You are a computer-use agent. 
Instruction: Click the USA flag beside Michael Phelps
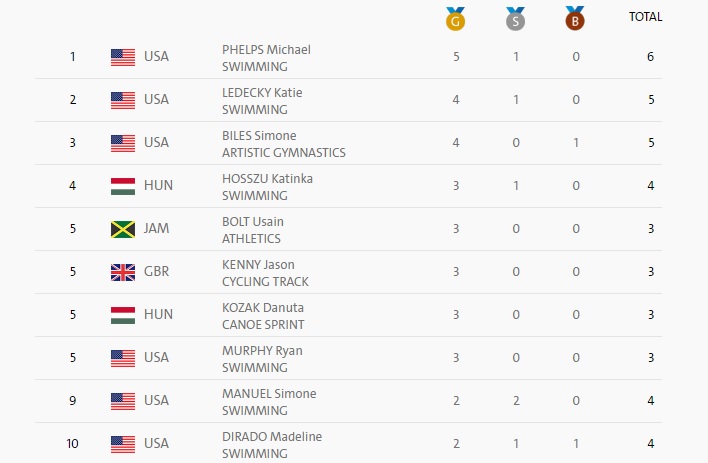(x=123, y=57)
